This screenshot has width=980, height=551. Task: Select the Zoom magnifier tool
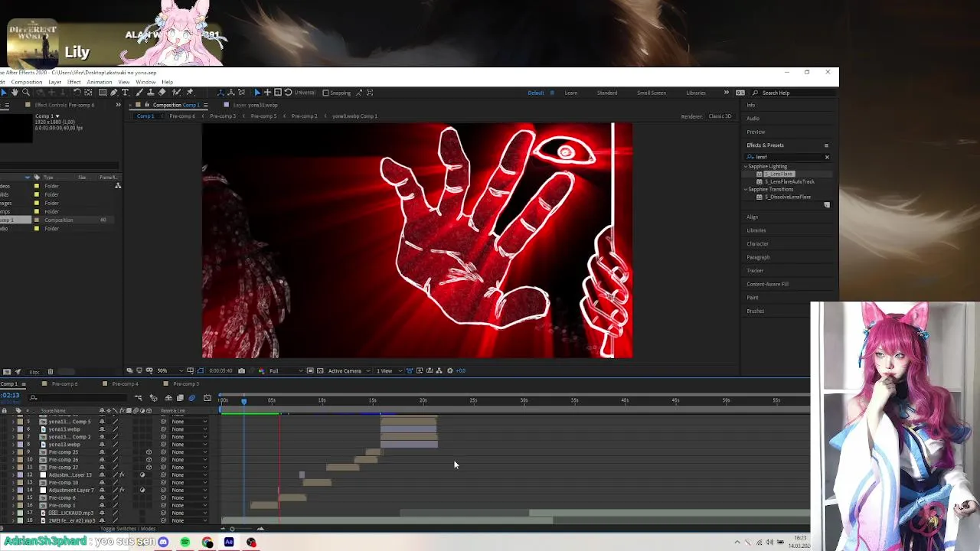(26, 93)
